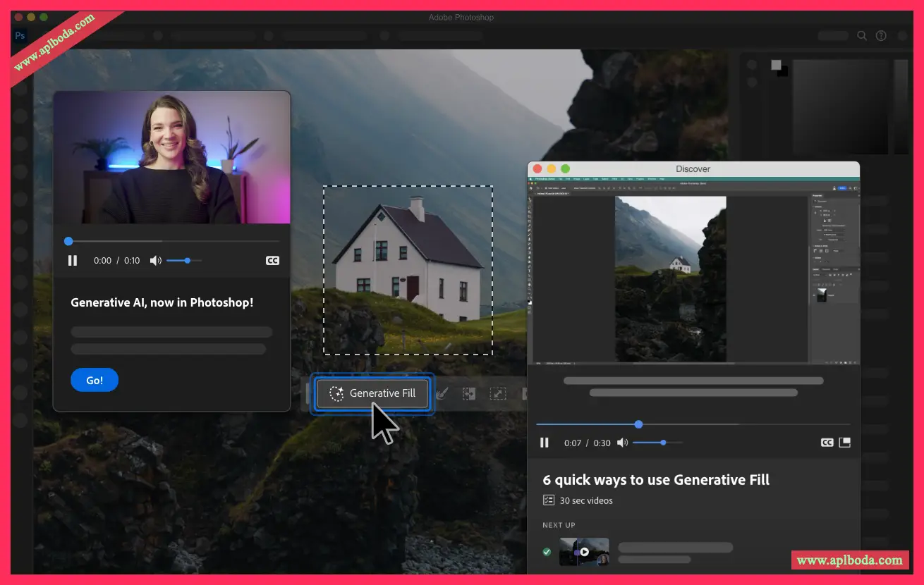The height and width of the screenshot is (585, 924).
Task: Click the Photoshop Ps logo icon
Action: [x=20, y=36]
